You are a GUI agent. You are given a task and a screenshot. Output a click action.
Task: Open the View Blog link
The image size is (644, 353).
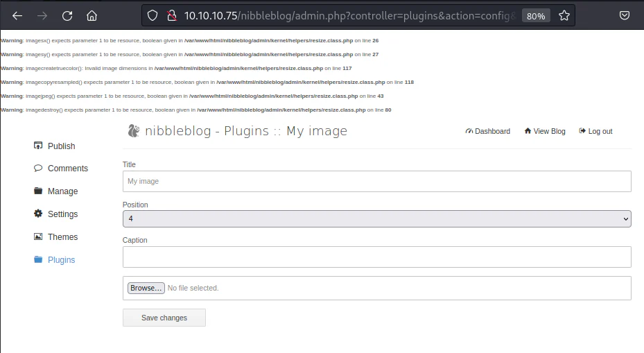[549, 131]
